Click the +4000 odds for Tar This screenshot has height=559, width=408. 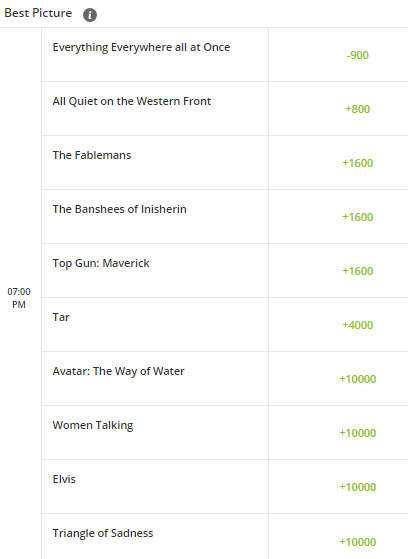357,325
